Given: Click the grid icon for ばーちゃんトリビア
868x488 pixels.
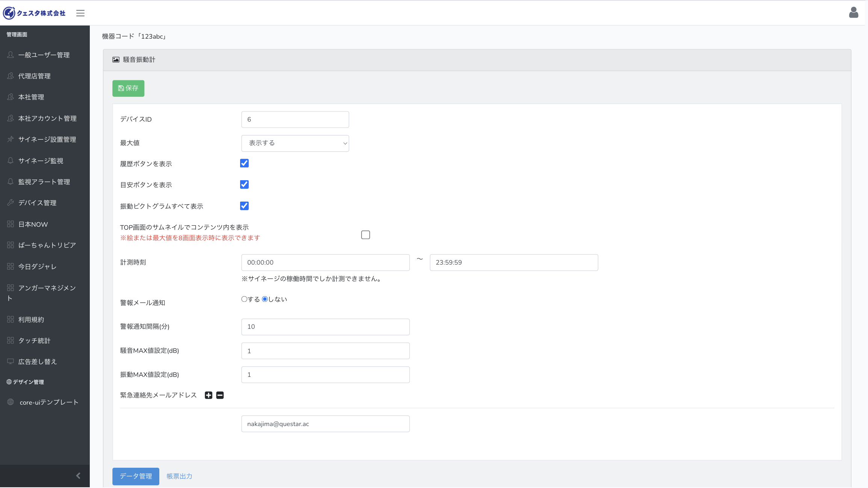Looking at the screenshot, I should tap(11, 245).
